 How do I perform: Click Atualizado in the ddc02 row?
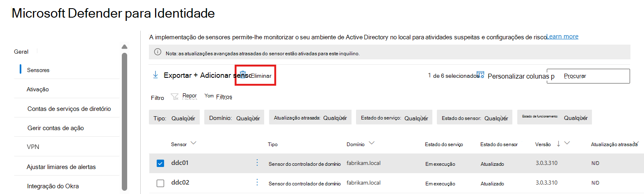pos(492,183)
